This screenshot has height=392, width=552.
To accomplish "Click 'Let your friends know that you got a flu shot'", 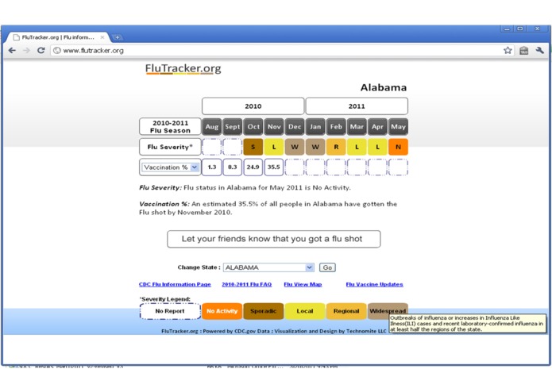I will pyautogui.click(x=273, y=239).
